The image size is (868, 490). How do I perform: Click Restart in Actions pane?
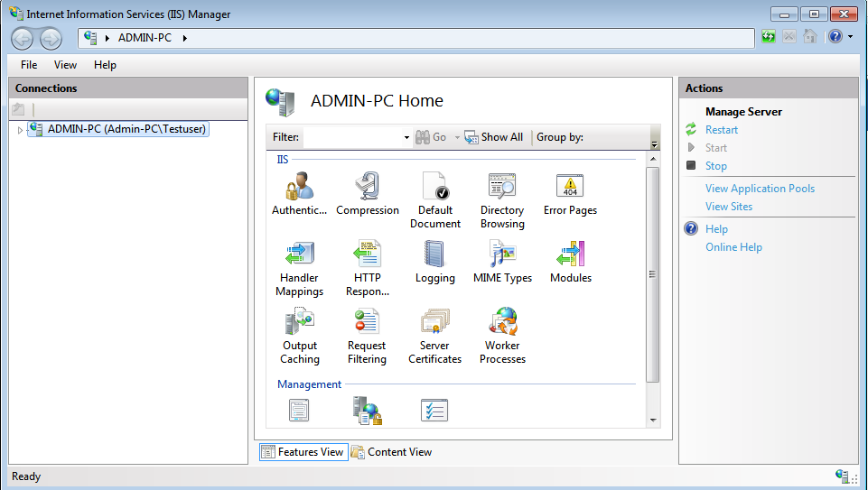pyautogui.click(x=722, y=129)
